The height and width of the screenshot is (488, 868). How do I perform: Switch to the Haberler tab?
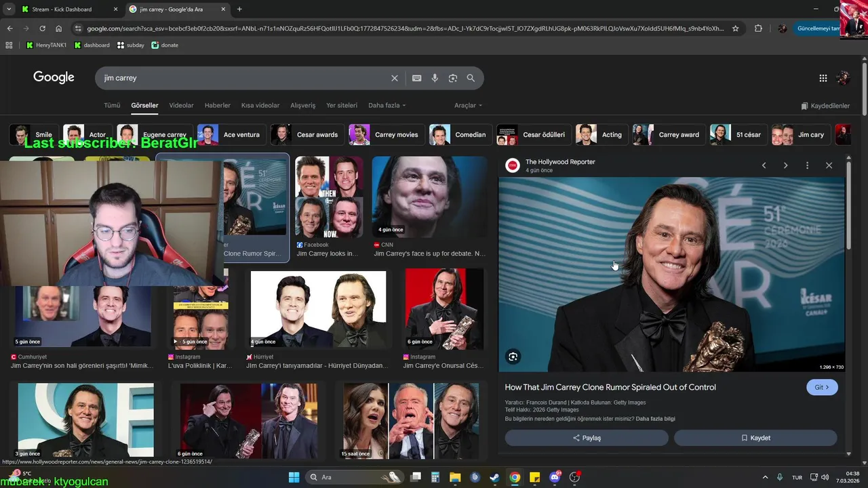(x=218, y=106)
